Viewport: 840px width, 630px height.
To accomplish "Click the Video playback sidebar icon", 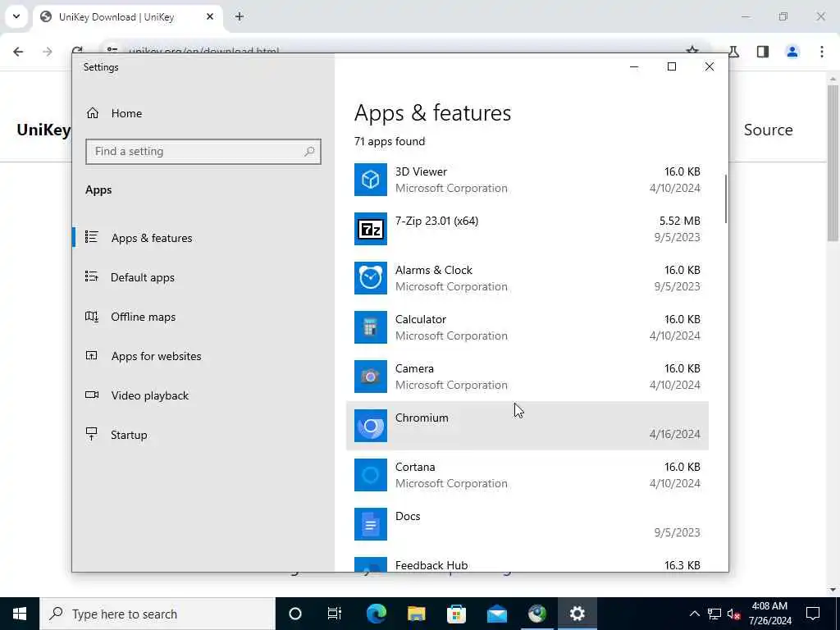I will 92,395.
